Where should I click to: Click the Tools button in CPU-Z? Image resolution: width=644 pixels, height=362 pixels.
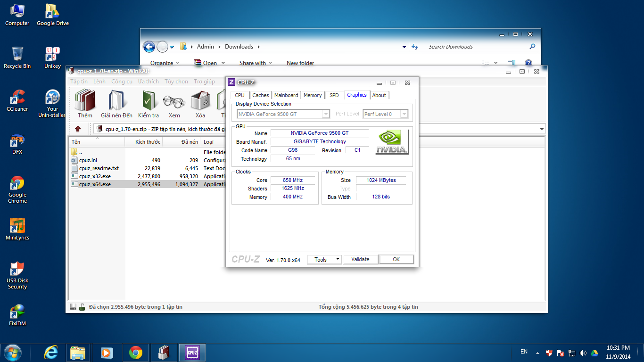click(321, 259)
